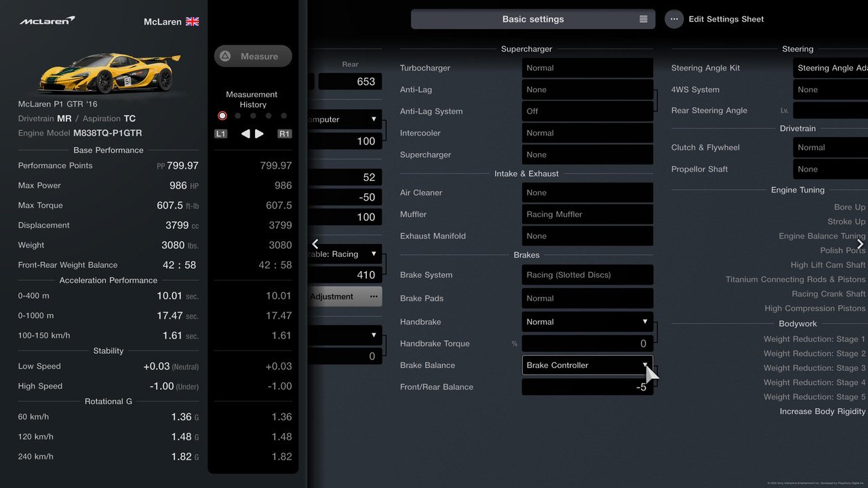Screen dimensions: 868x488
Task: Open the Basic settings sheet selector
Action: tap(533, 19)
